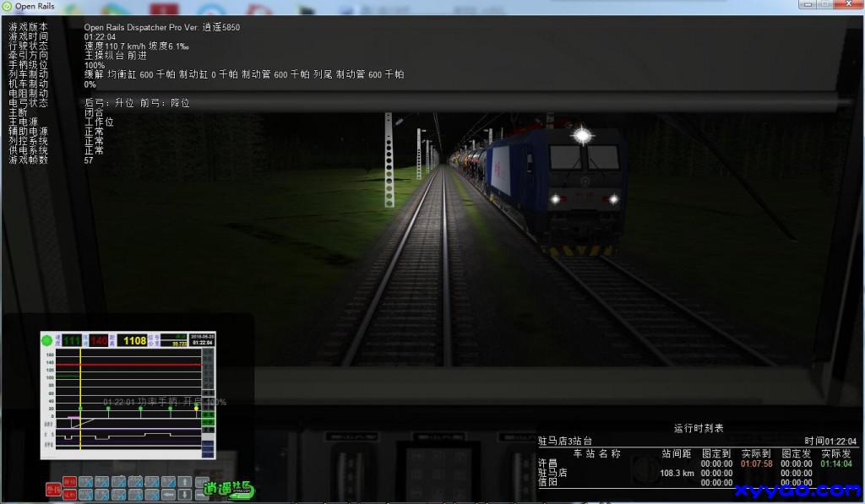
Task: Click the red speed limit readout 140
Action: click(99, 340)
